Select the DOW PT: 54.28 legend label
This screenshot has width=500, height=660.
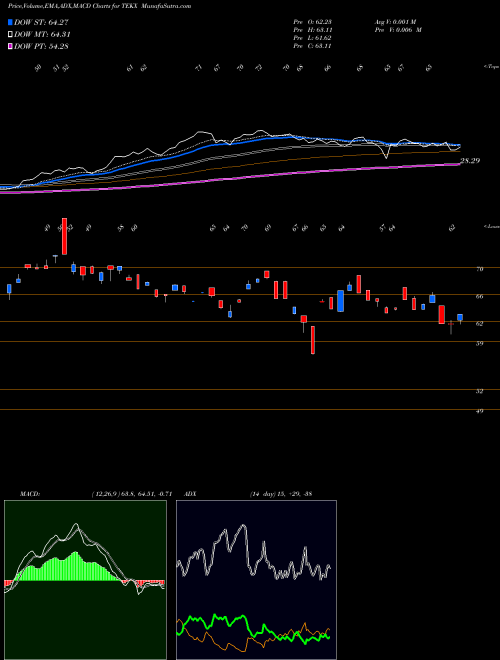(41, 46)
